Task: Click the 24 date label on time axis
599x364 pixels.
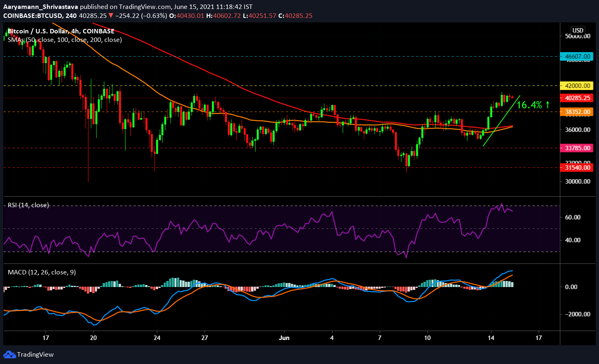Action: (157, 338)
